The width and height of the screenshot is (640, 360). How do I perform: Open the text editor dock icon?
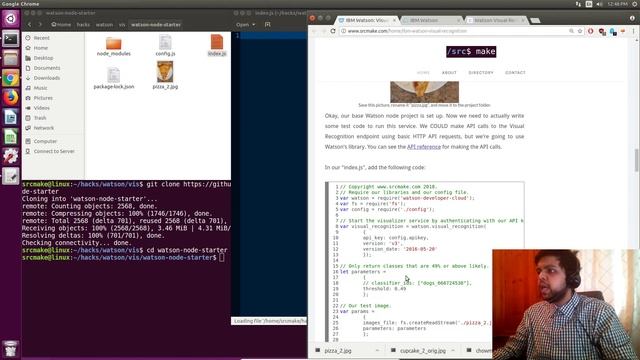pos(11,176)
